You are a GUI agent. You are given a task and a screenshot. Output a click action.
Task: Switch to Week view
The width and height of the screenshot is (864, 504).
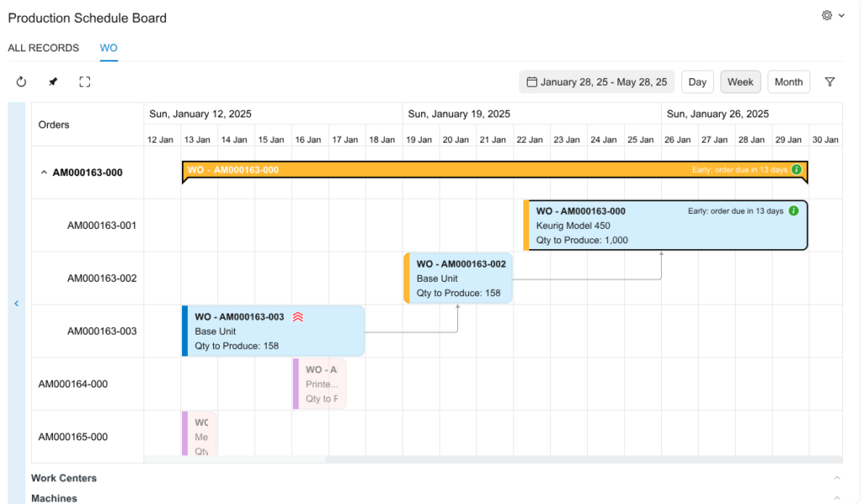click(740, 82)
